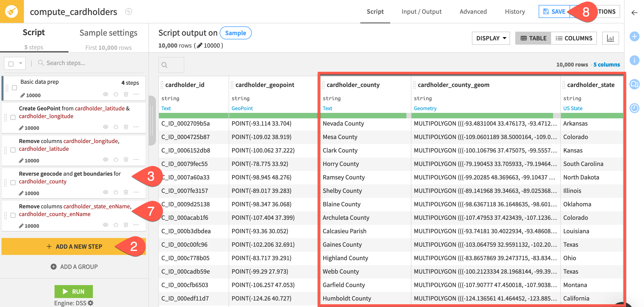Open the search icon above the data table

pyautogui.click(x=165, y=65)
